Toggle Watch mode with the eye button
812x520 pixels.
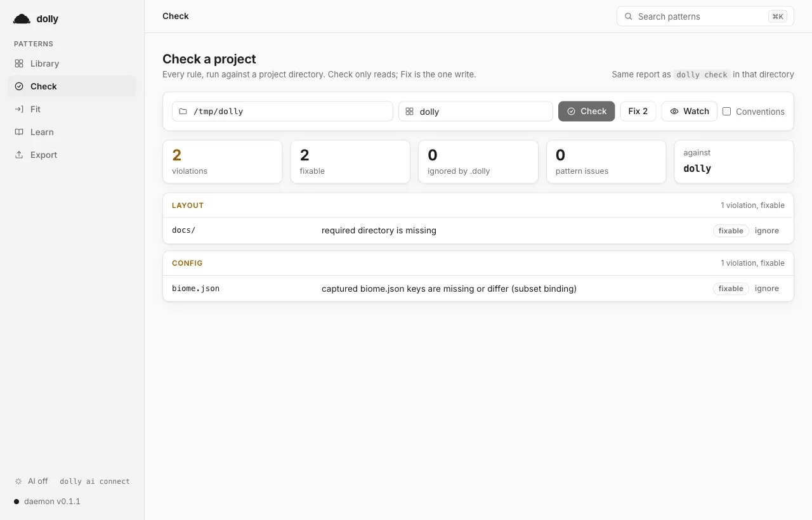pyautogui.click(x=690, y=111)
